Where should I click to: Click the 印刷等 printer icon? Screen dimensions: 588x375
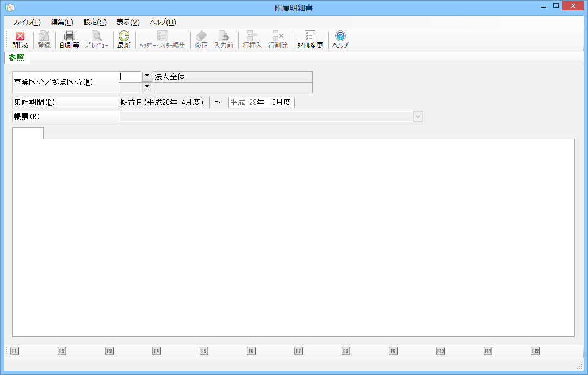pos(70,36)
